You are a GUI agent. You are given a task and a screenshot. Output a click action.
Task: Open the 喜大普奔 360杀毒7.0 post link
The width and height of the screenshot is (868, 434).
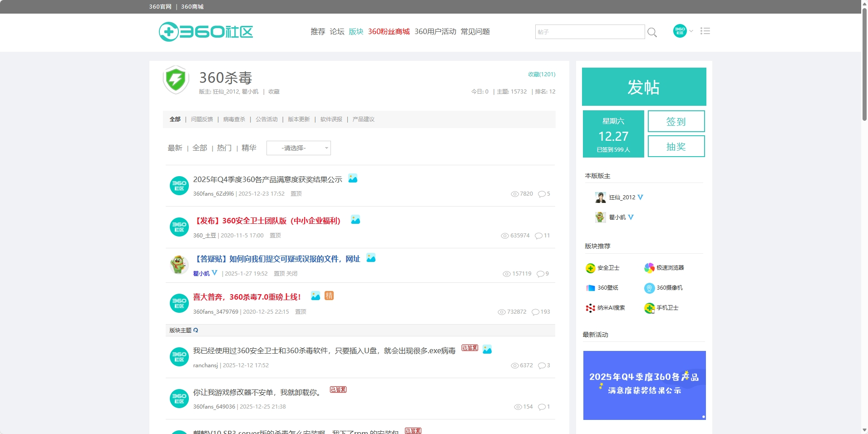pos(247,297)
